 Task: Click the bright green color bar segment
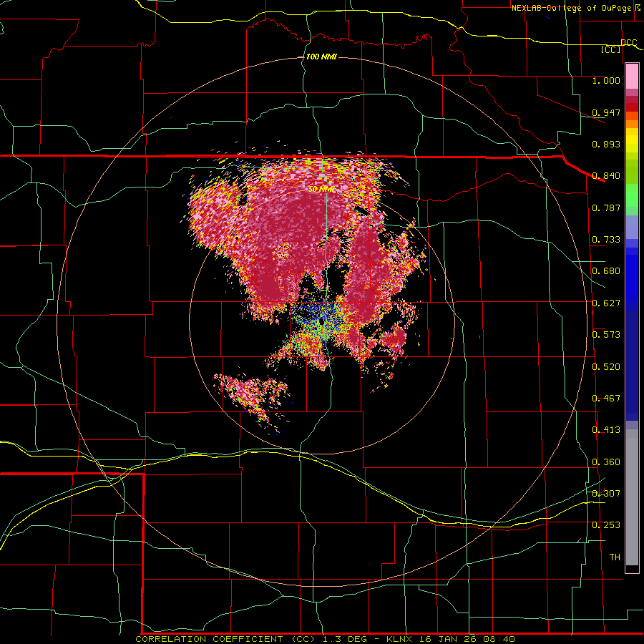click(x=632, y=195)
